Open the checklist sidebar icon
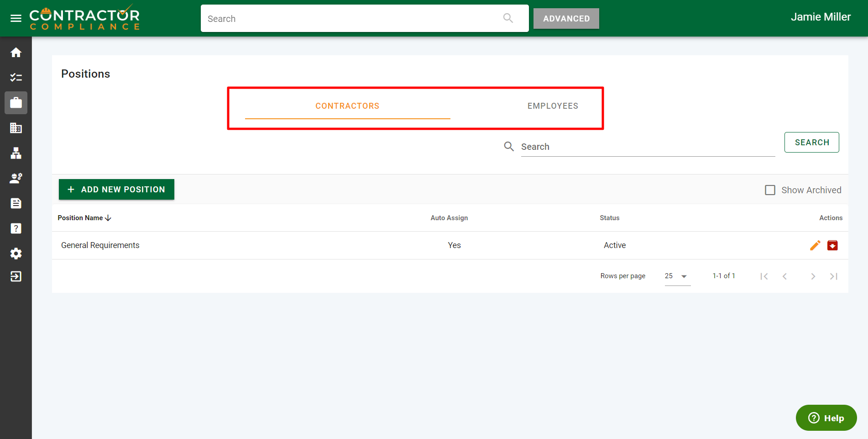 [16, 78]
